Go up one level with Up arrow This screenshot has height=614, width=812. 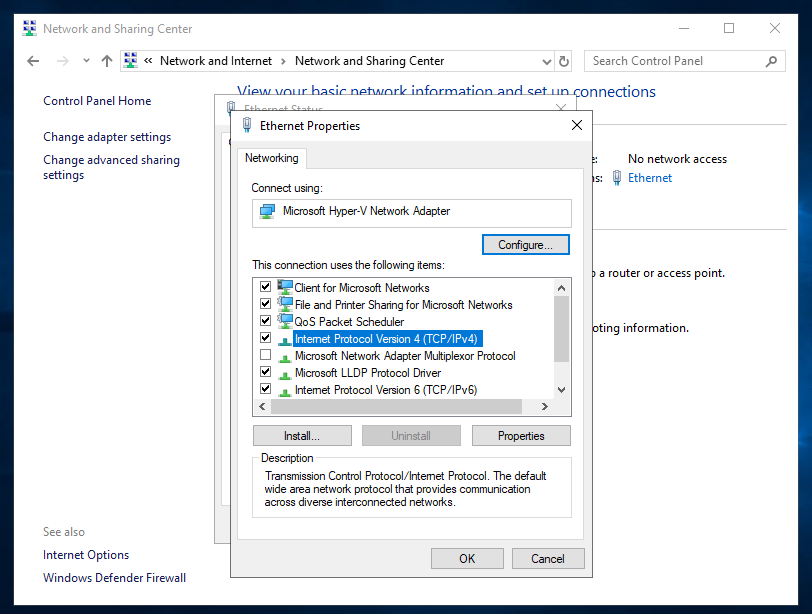107,61
